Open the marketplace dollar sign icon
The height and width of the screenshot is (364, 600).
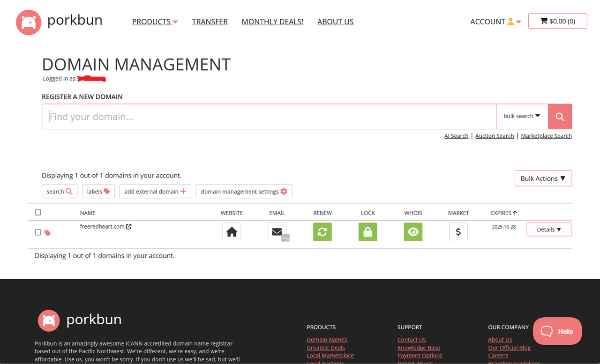pos(458,232)
